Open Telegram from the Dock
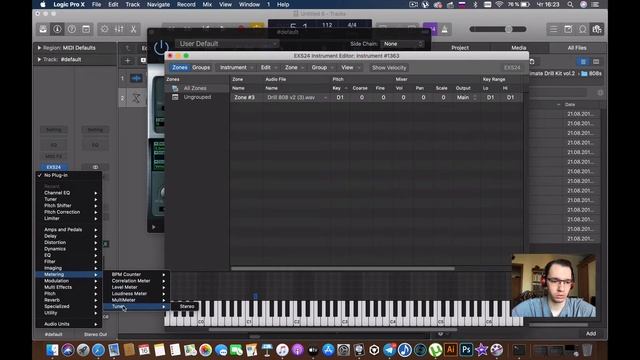The width and height of the screenshot is (640, 360). click(389, 350)
